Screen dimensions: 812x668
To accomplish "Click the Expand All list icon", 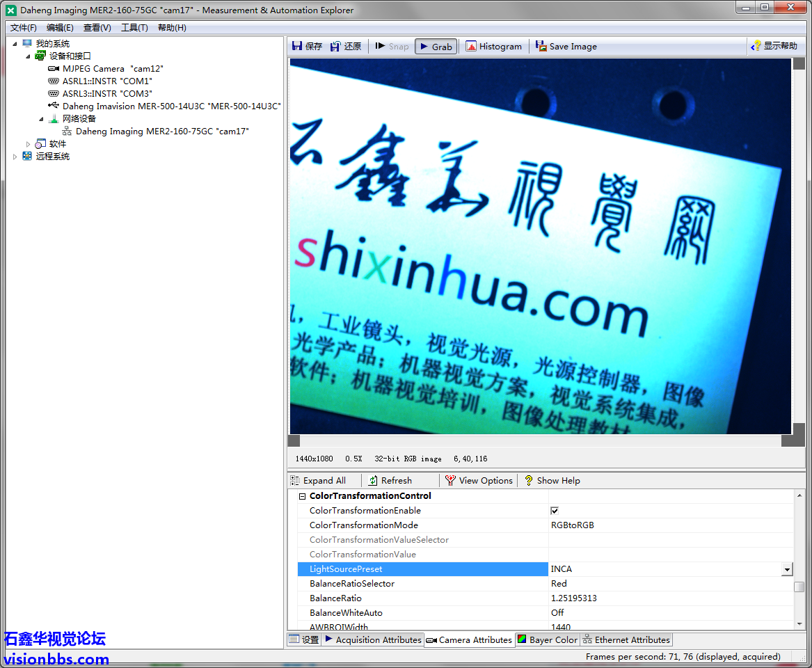I will [295, 481].
